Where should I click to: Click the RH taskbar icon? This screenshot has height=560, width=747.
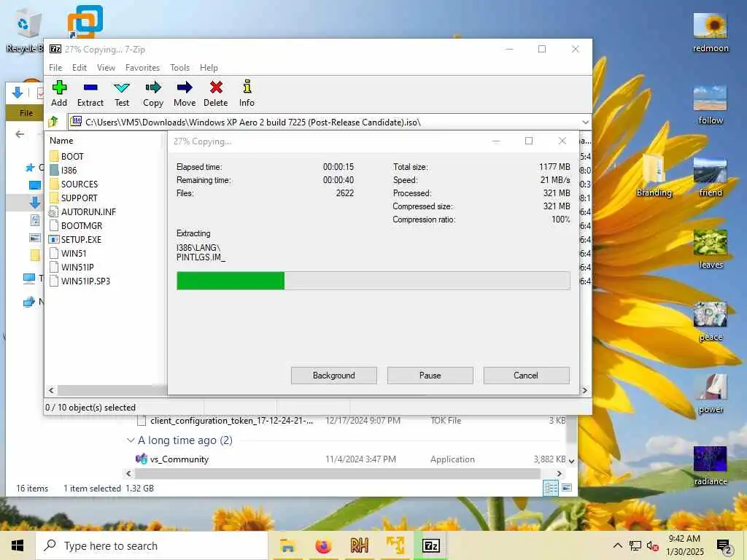(359, 545)
